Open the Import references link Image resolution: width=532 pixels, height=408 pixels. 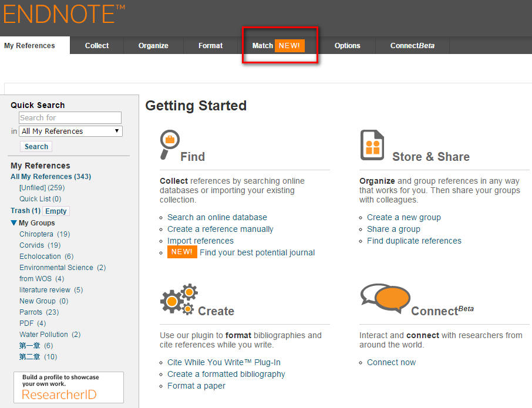(200, 241)
